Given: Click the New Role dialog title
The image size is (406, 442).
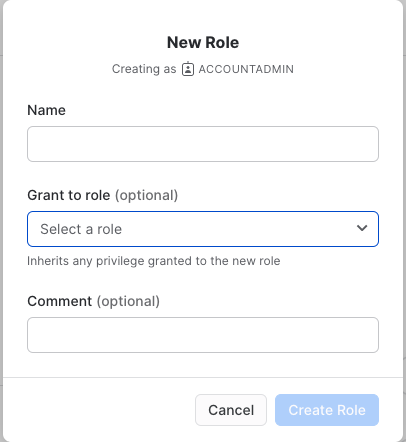Looking at the screenshot, I should click(203, 43).
